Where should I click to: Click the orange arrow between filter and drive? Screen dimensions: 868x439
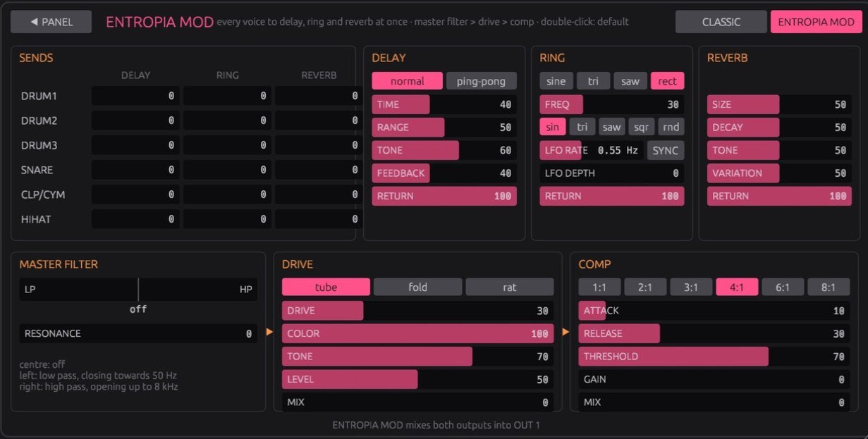[269, 332]
